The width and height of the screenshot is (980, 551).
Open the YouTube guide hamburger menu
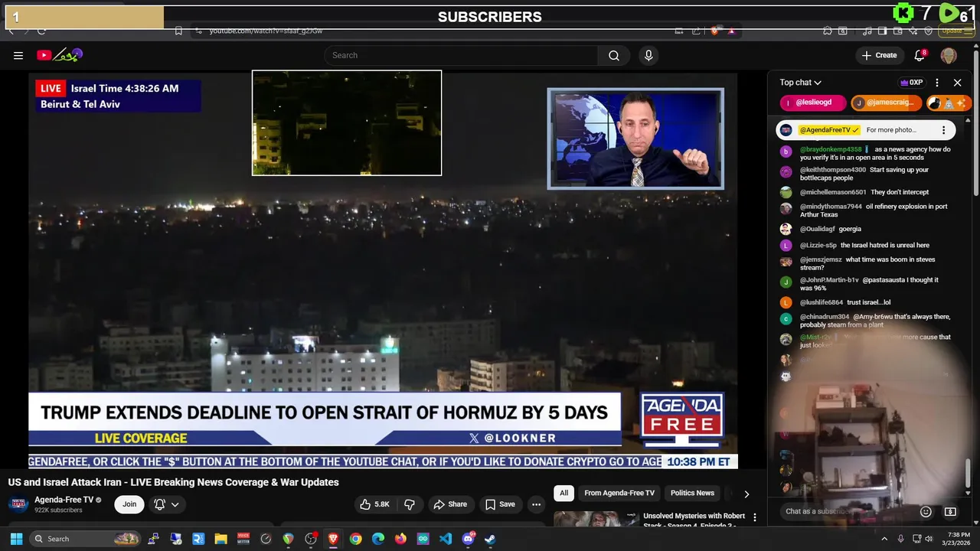click(x=18, y=55)
